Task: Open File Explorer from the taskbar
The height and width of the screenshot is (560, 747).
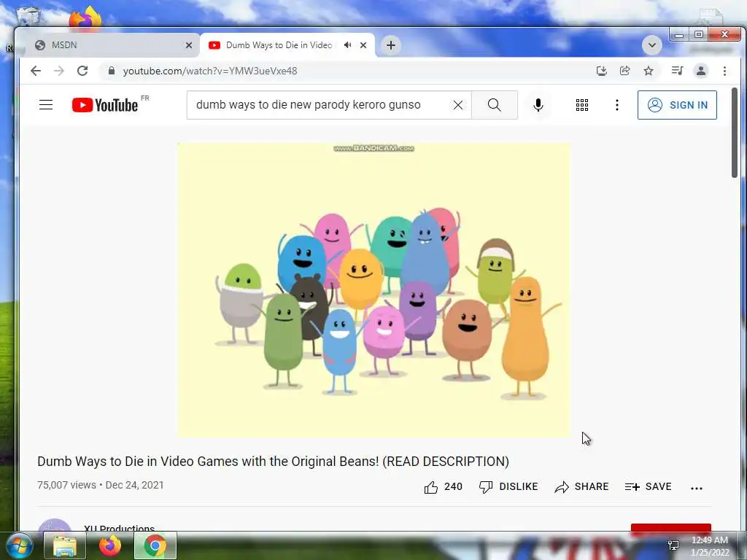Action: pos(65,545)
